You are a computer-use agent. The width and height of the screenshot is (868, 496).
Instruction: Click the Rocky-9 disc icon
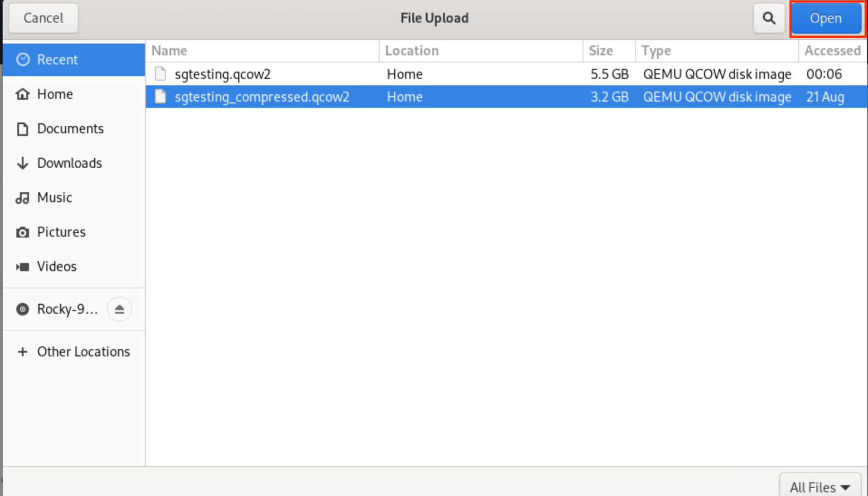[x=22, y=309]
